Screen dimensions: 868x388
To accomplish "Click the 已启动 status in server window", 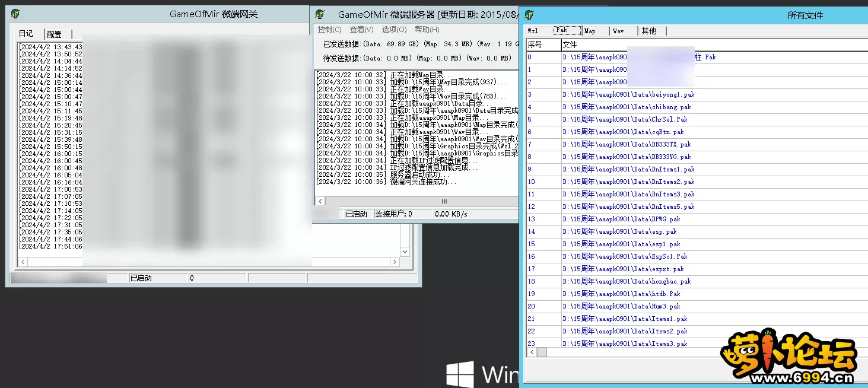I will tap(358, 214).
